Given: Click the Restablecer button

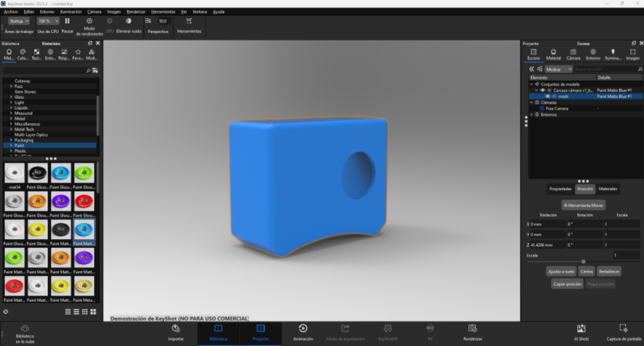Looking at the screenshot, I should pos(609,272).
